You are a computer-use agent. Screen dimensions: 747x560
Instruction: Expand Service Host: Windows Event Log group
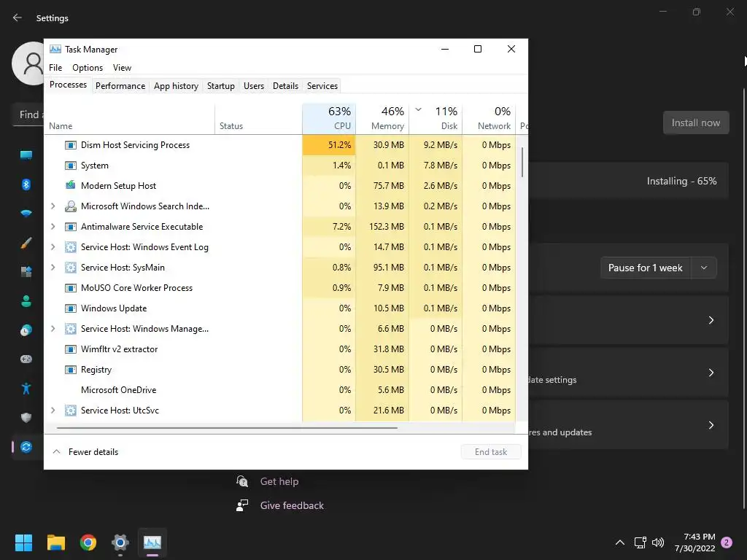[x=53, y=247]
